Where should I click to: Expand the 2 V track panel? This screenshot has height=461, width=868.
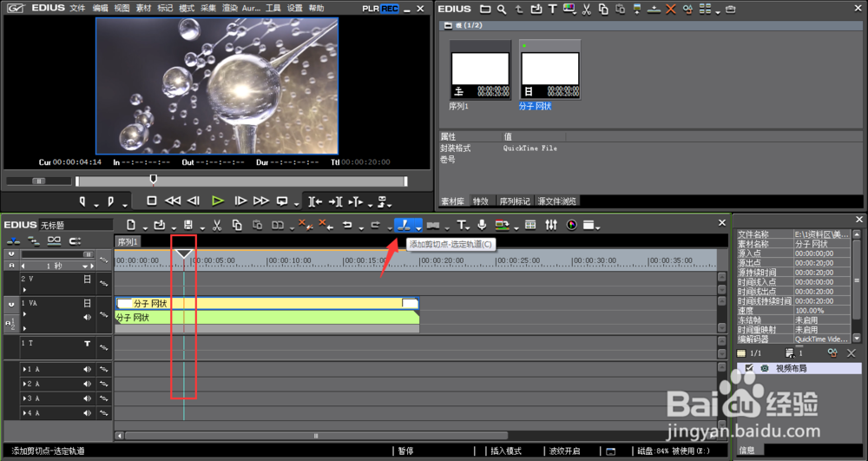[x=24, y=289]
